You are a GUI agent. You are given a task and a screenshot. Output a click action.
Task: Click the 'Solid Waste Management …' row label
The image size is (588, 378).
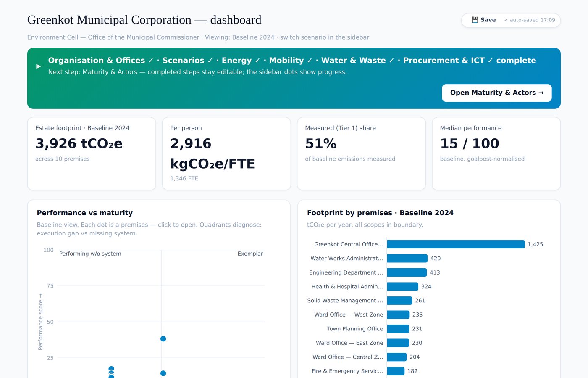[x=345, y=301]
